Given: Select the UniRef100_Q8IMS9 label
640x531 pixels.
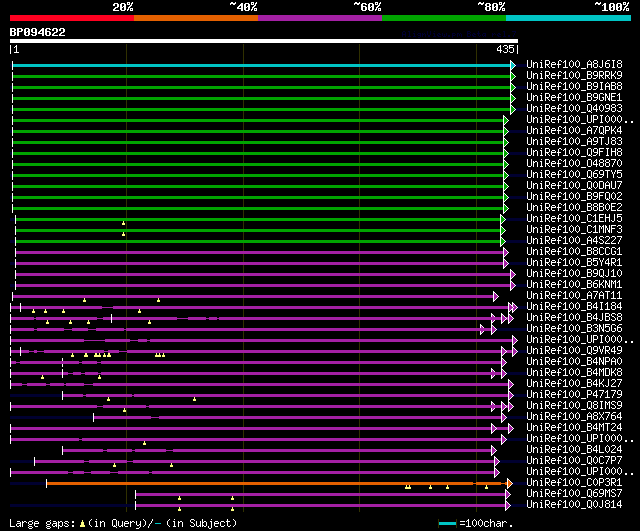Looking at the screenshot, I should 574,406.
